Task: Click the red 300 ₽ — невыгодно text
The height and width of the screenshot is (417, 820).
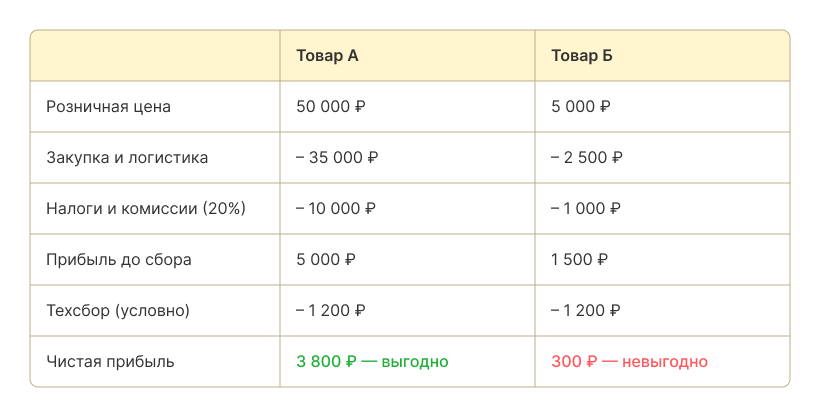Action: coord(629,362)
